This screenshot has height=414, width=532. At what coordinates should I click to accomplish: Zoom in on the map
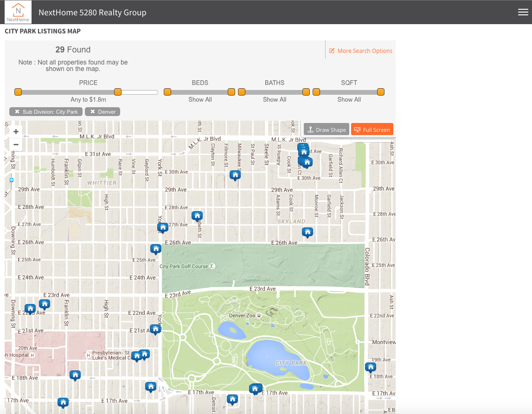point(16,132)
